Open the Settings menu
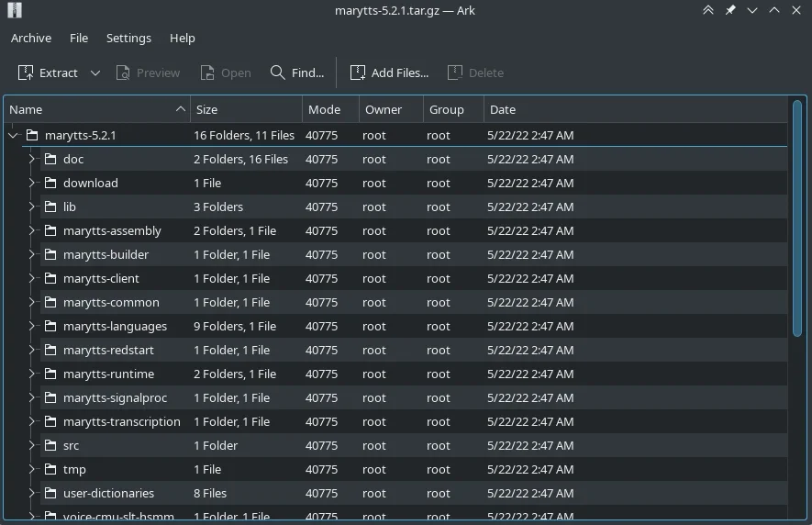Screen dimensions: 812x525 coord(128,38)
